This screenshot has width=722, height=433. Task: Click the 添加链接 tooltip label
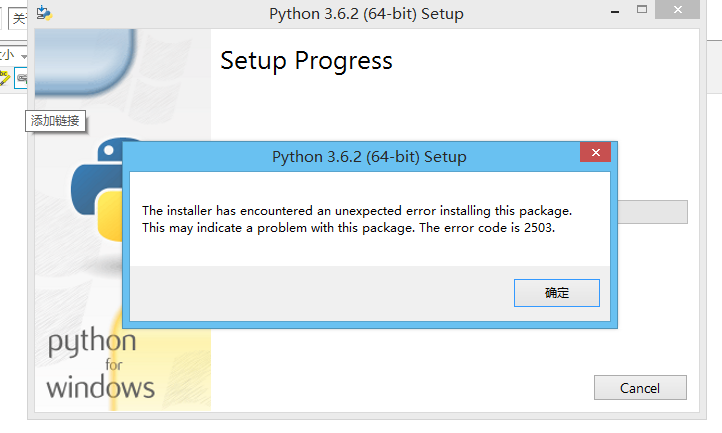tap(54, 121)
